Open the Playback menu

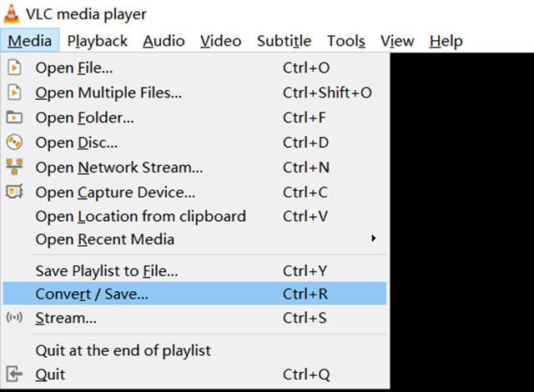[x=98, y=41]
